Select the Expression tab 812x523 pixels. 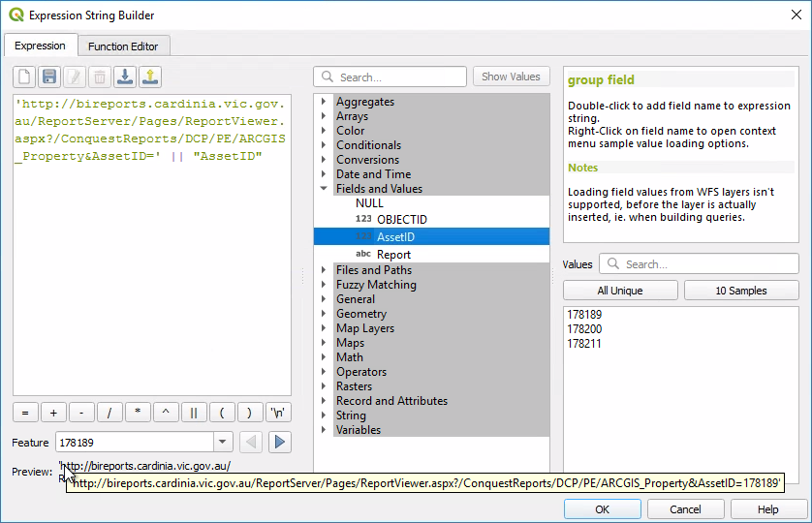click(40, 46)
